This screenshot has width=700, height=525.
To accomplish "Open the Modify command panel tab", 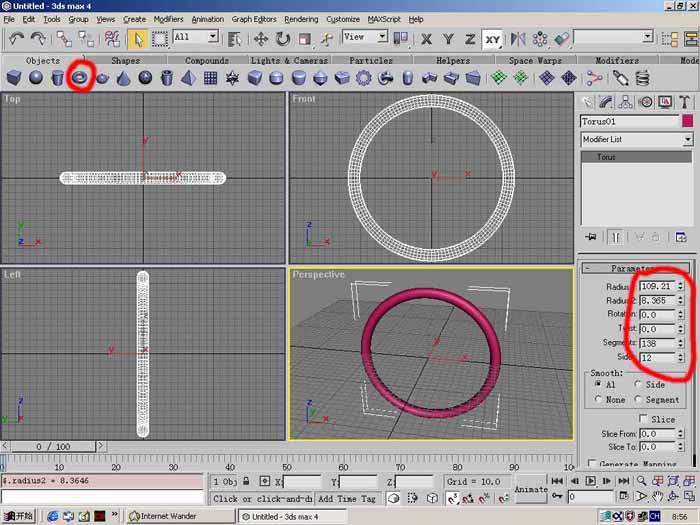I will 606,102.
